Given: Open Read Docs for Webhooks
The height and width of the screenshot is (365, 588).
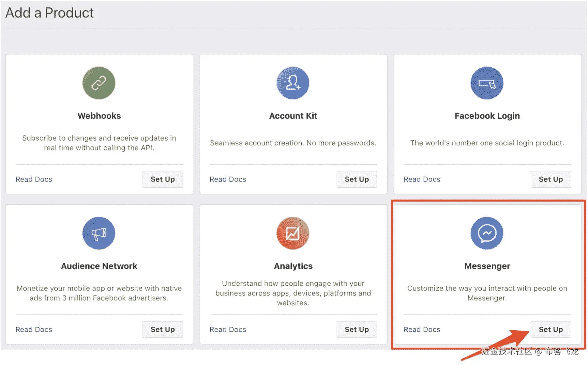Looking at the screenshot, I should coord(34,179).
